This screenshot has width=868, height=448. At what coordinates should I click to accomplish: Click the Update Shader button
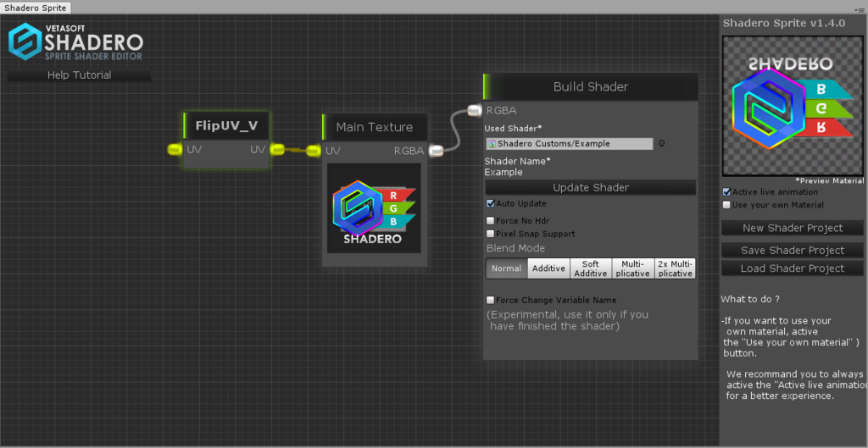coord(591,187)
